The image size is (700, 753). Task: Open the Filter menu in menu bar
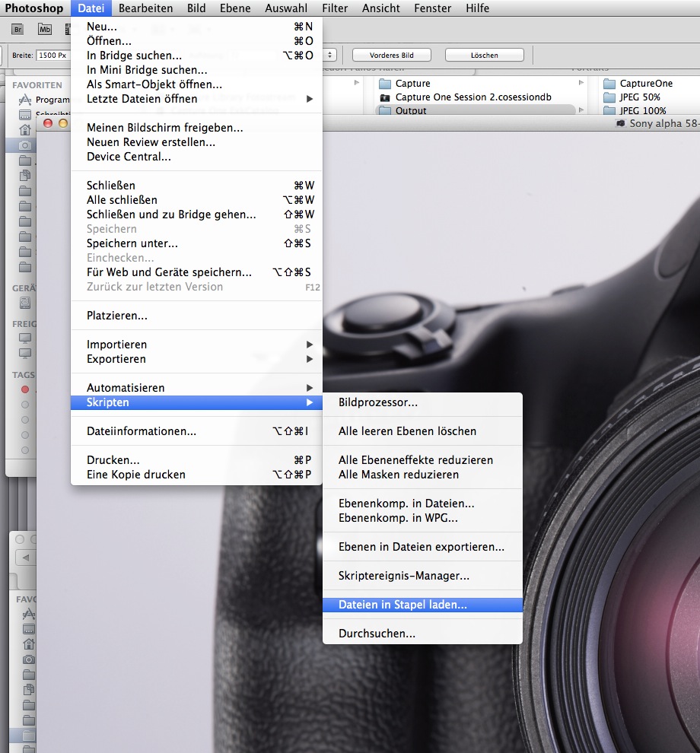pyautogui.click(x=335, y=8)
